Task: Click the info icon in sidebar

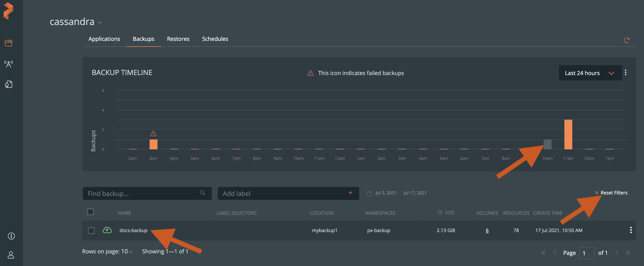Action: [x=11, y=236]
